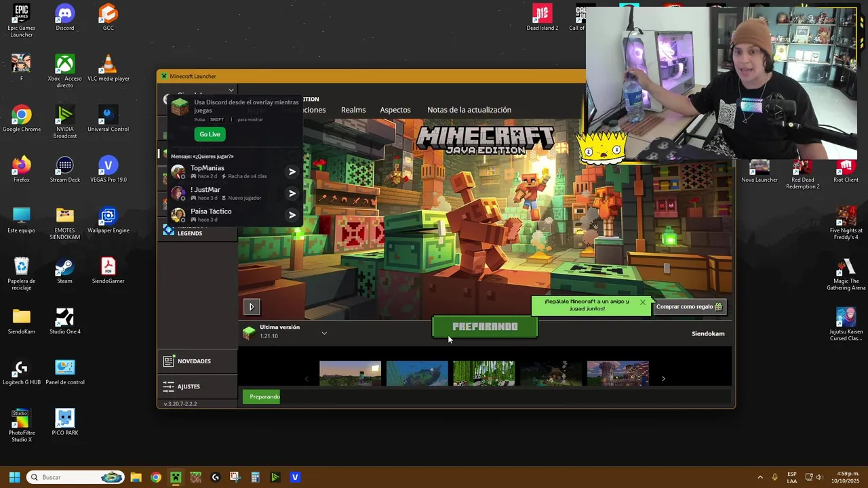Open VEGAS Pro 19.0 desktop icon
The width and height of the screenshot is (868, 488).
[x=108, y=169]
